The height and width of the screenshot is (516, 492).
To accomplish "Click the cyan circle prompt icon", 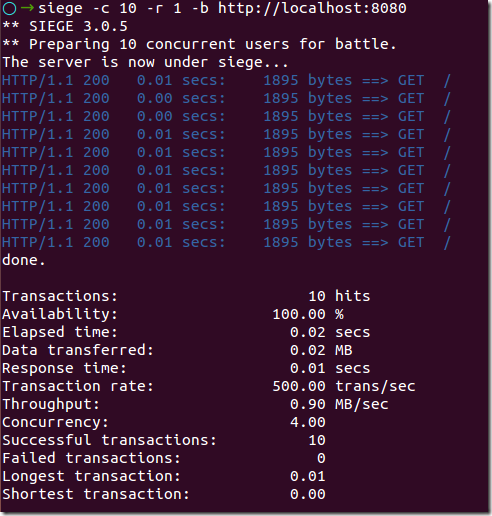I will click(9, 9).
